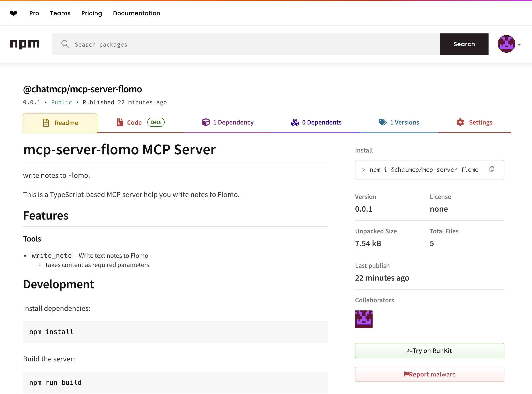This screenshot has width=532, height=394.
Task: Open the Code tab
Action: click(134, 123)
